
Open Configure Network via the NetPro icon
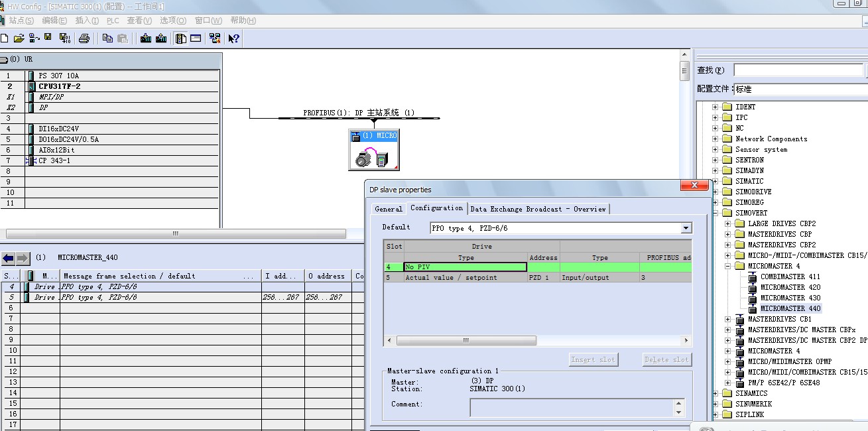215,38
